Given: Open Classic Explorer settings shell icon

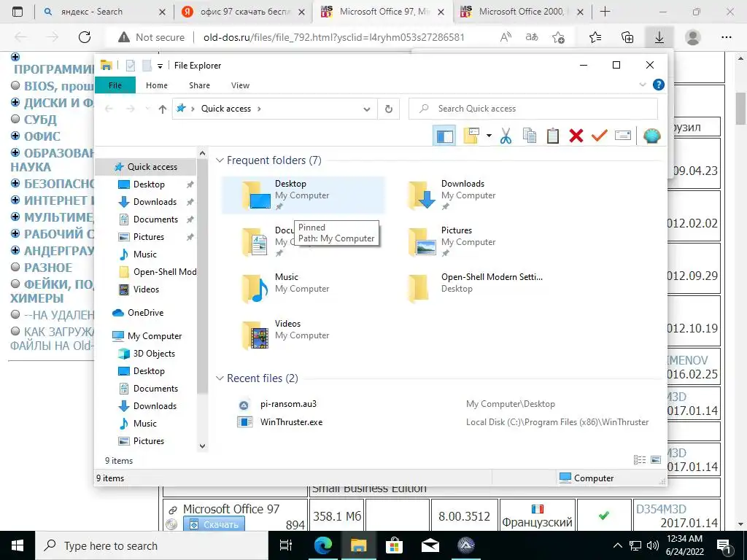Looking at the screenshot, I should click(x=651, y=136).
